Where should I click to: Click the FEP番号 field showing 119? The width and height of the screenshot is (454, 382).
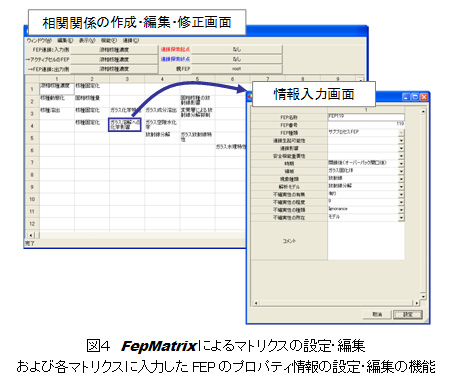click(x=366, y=124)
